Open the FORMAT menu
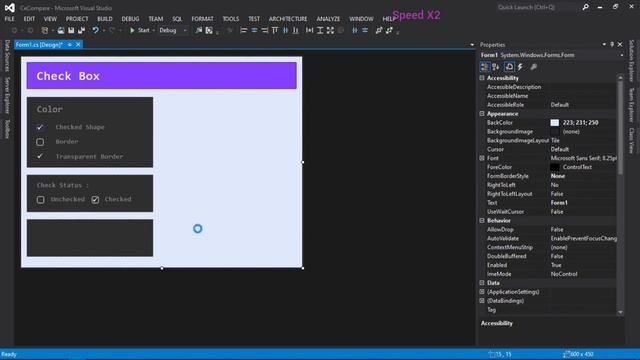The width and height of the screenshot is (640, 360). (x=202, y=19)
